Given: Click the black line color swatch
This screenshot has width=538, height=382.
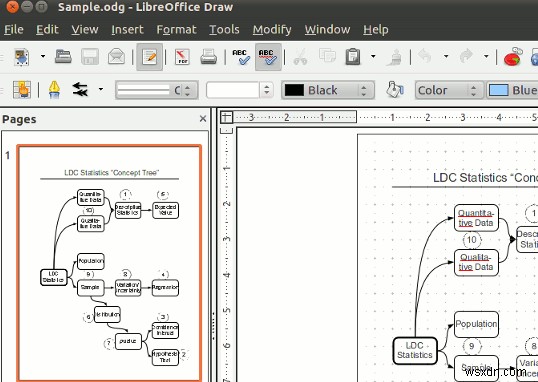Looking at the screenshot, I should (x=294, y=90).
